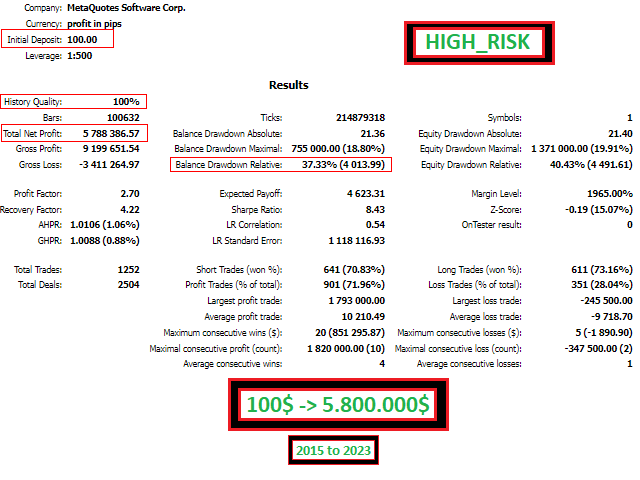
Task: Click the AHPR value 1.0106 (1.06%)
Action: point(105,224)
